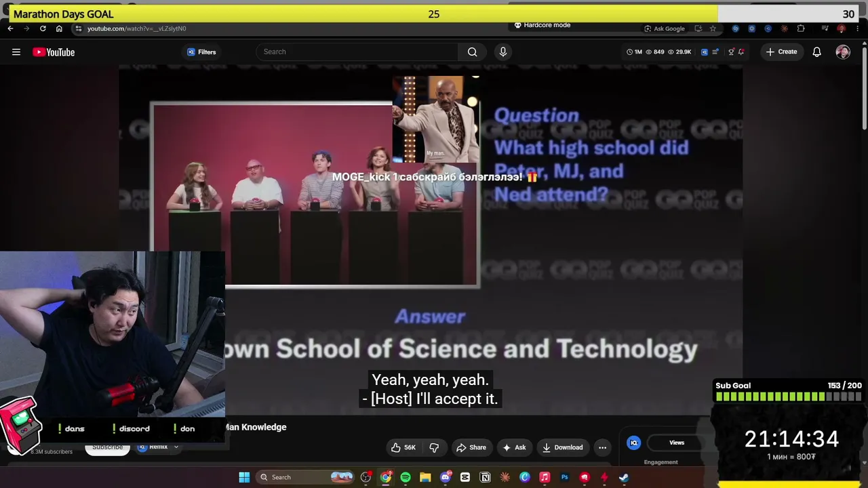Reload the page
The width and height of the screenshot is (868, 488).
(x=43, y=28)
